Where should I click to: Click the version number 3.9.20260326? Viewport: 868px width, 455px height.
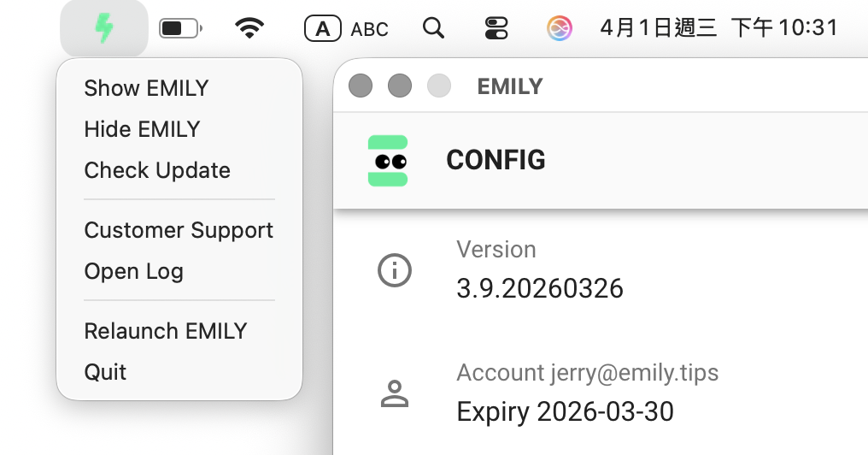coord(540,288)
